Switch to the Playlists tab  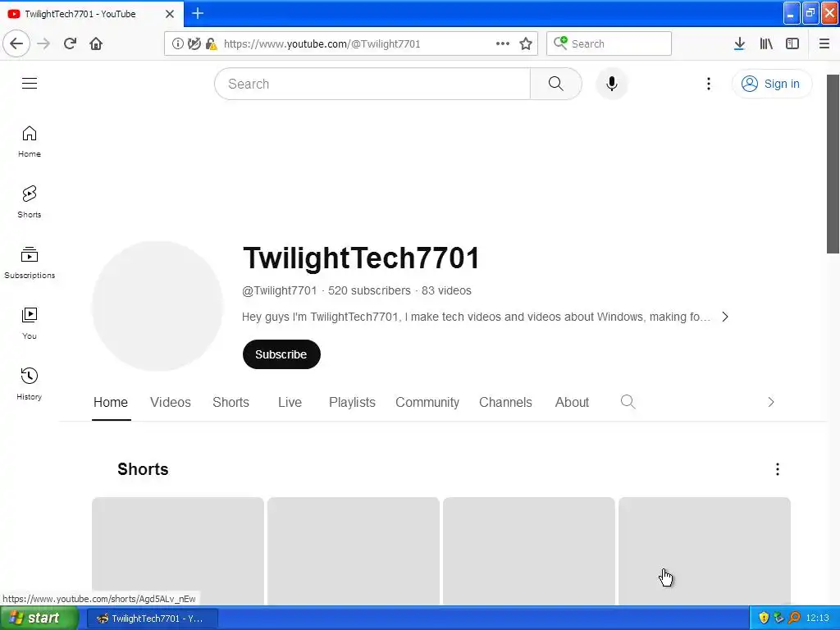point(352,402)
